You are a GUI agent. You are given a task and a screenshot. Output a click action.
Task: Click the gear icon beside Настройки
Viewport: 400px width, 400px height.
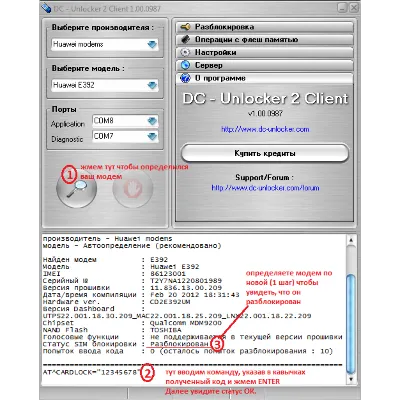(185, 52)
